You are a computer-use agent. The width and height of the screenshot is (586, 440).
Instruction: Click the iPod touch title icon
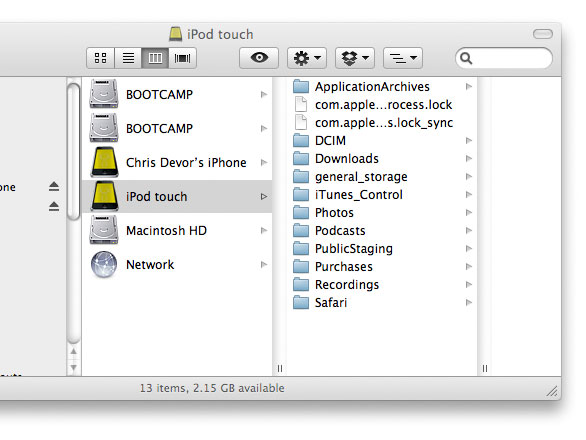(175, 34)
